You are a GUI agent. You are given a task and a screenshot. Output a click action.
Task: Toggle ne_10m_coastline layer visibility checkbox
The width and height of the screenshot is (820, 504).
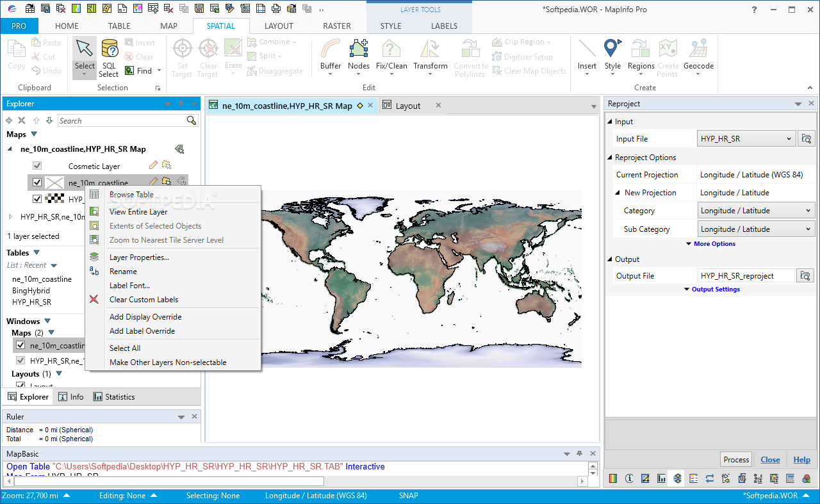click(x=37, y=183)
